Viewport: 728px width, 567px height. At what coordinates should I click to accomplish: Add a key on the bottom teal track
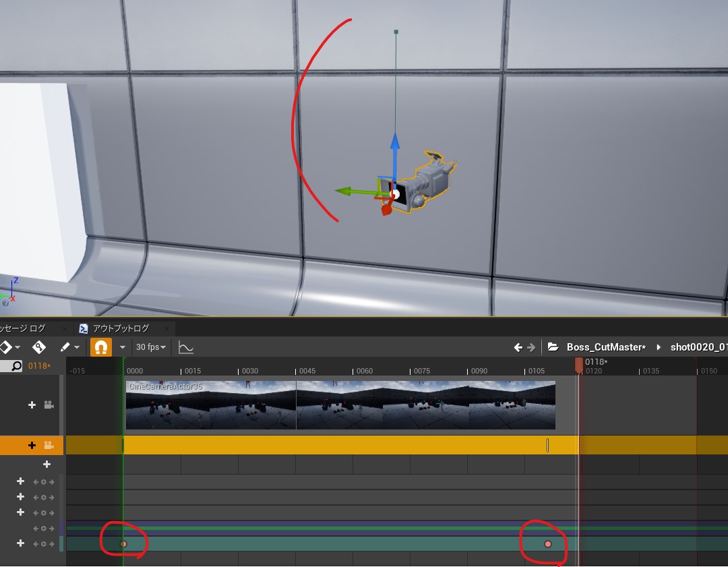[x=44, y=544]
